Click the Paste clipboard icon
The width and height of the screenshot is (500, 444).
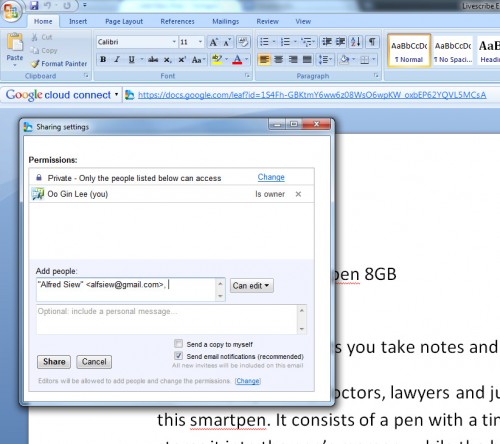click(15, 42)
